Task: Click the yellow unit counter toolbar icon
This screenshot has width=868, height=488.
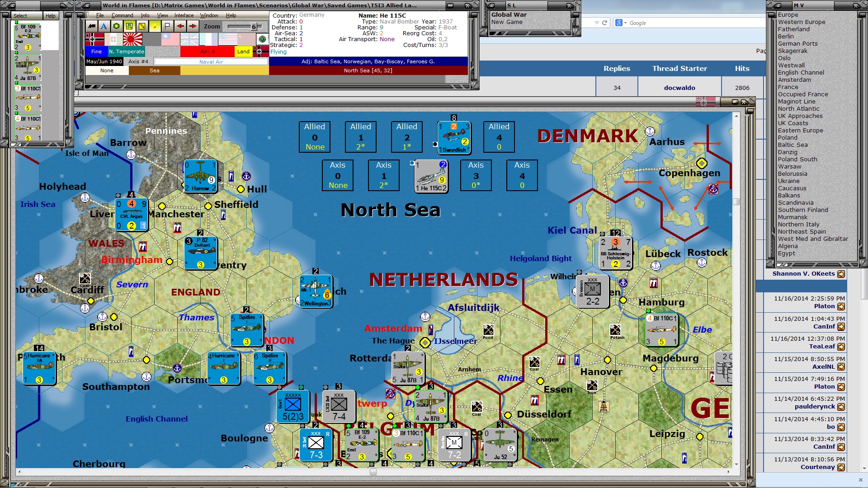Action: 142,26
